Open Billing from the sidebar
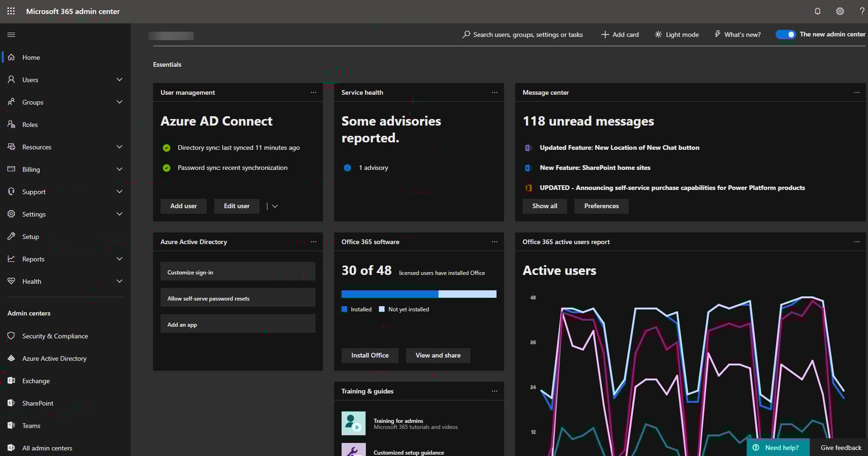The height and width of the screenshot is (456, 868). pos(31,169)
